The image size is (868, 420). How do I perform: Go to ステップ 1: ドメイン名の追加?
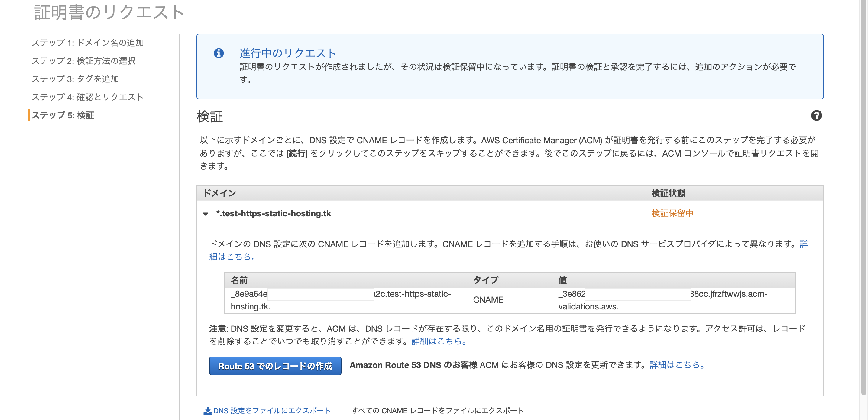tap(88, 43)
